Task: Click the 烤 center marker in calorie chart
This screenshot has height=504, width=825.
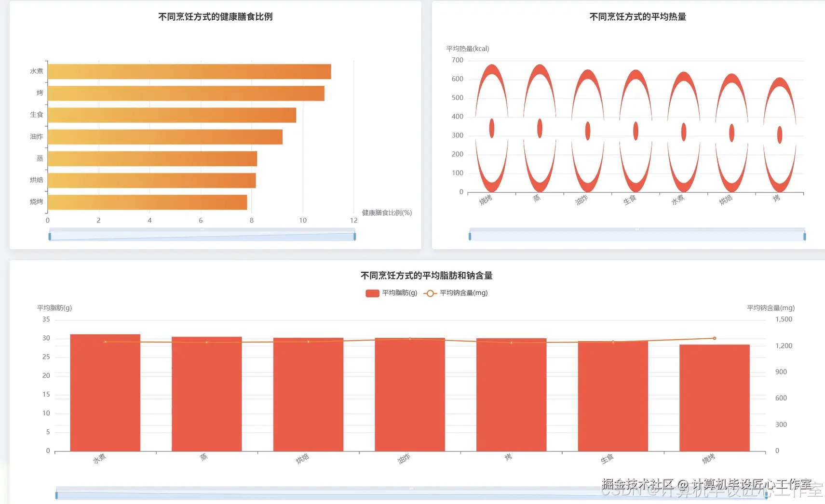Action: 780,134
